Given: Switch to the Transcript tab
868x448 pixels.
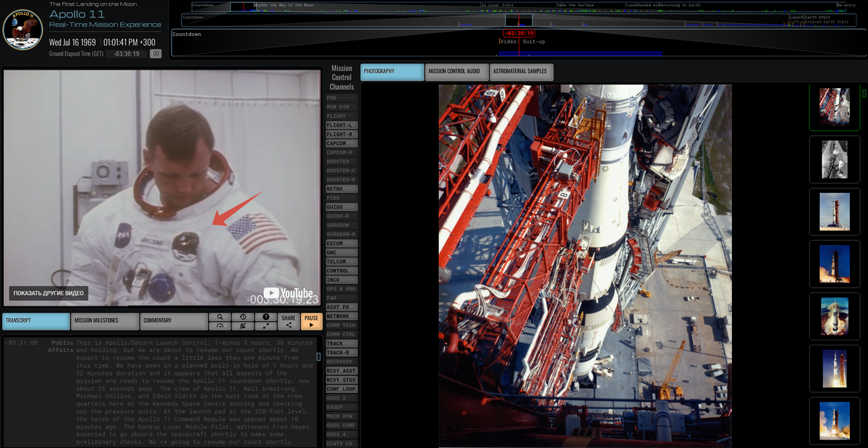Looking at the screenshot, I should [36, 322].
